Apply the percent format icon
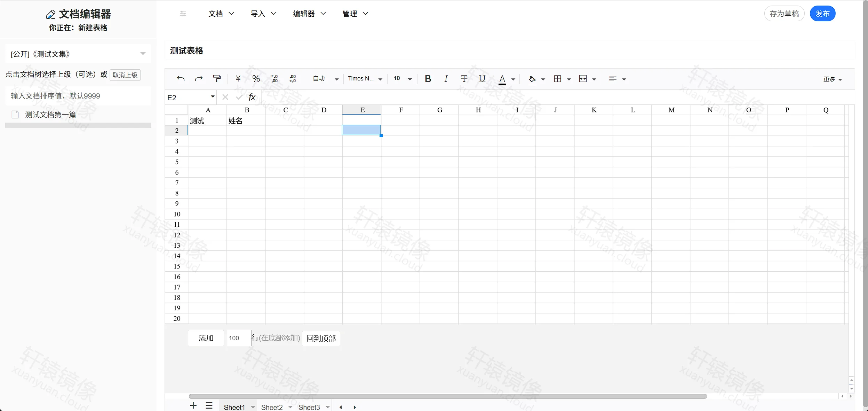Screen dimensions: 868x411 (256, 79)
